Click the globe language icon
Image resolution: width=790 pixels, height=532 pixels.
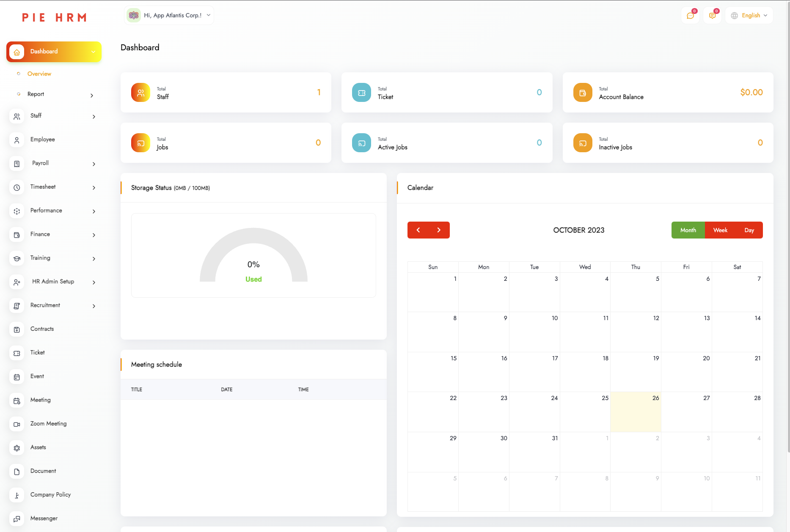(735, 16)
